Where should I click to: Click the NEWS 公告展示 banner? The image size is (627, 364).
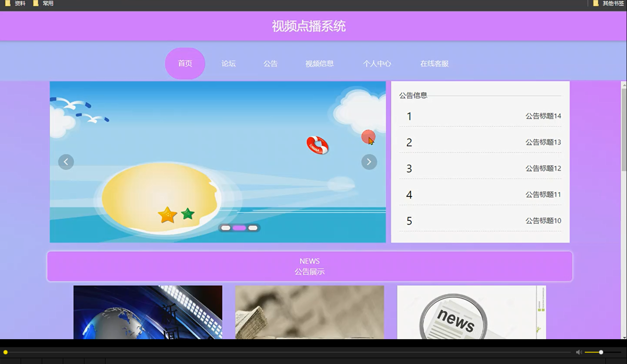[x=310, y=266]
